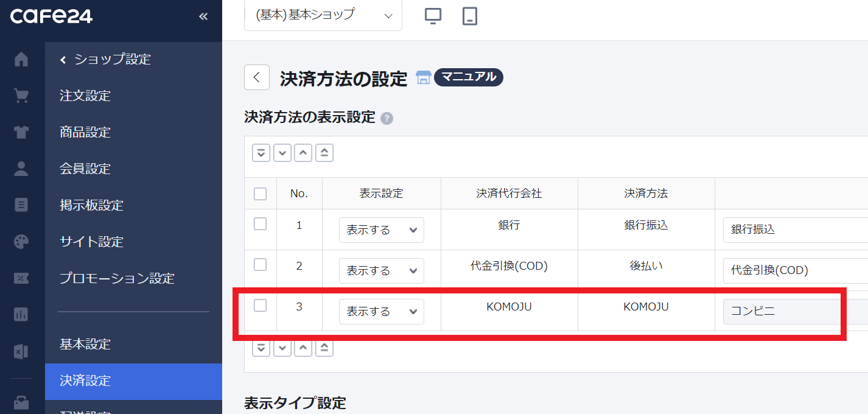Open 表示する dropdown for 代金引換(COD) row
The height and width of the screenshot is (414, 868).
(381, 271)
